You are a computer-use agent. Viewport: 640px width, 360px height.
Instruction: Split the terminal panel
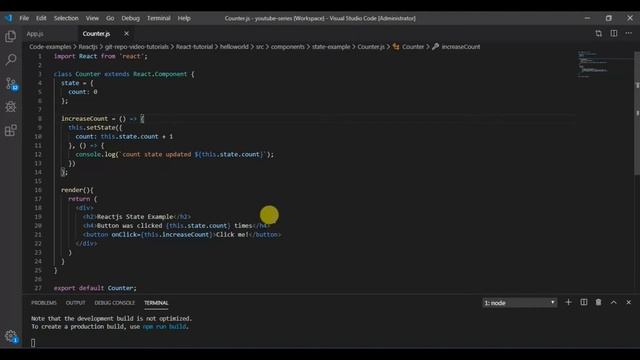click(x=584, y=302)
